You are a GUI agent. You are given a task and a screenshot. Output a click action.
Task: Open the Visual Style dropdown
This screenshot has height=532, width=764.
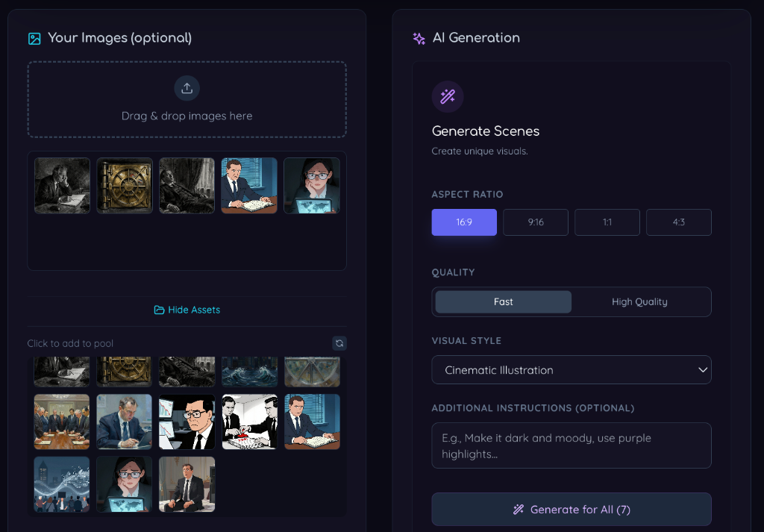point(571,370)
